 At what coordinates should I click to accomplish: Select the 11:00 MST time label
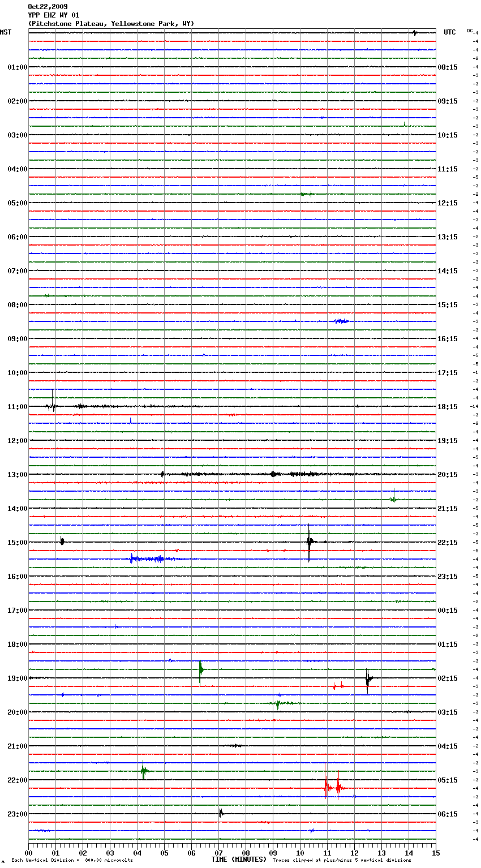(x=18, y=407)
